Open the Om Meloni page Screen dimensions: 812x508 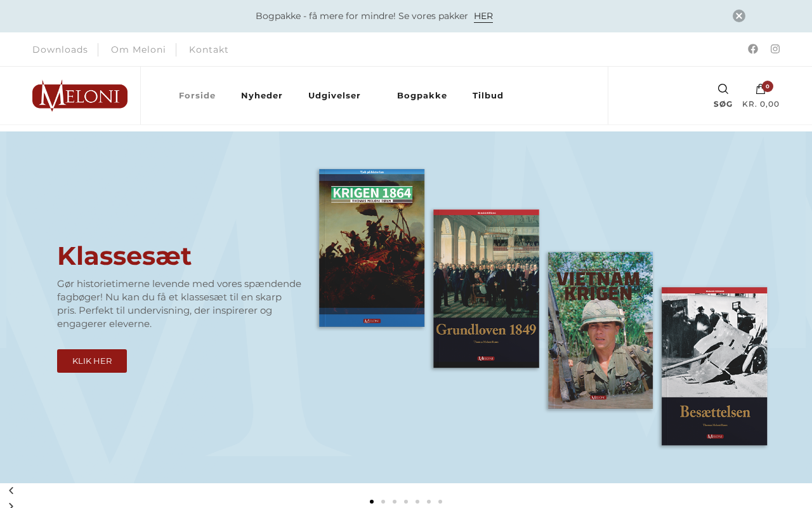[x=138, y=50]
